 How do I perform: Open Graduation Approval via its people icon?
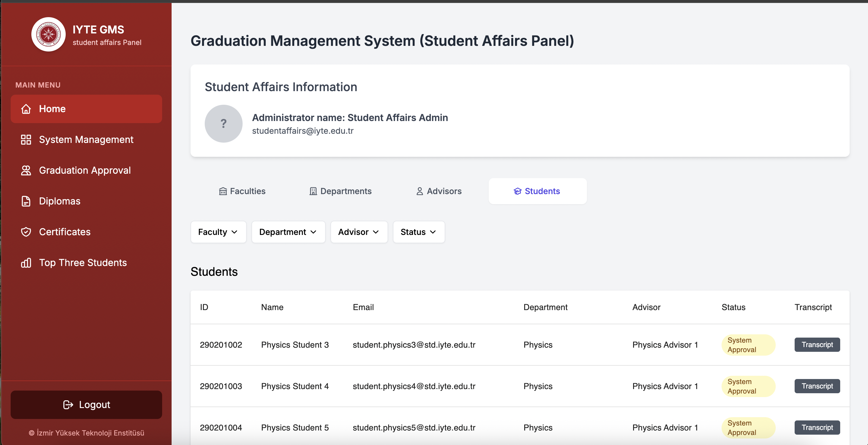(26, 170)
